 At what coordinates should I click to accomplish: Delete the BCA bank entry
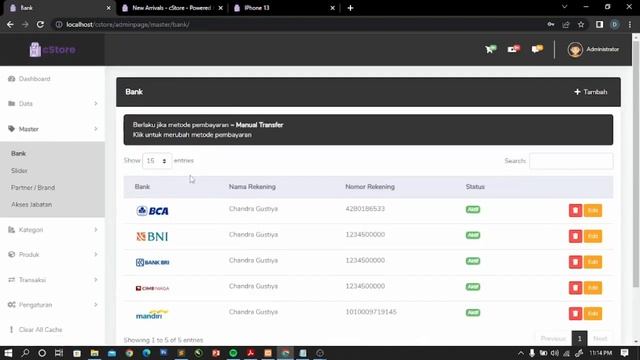point(575,210)
